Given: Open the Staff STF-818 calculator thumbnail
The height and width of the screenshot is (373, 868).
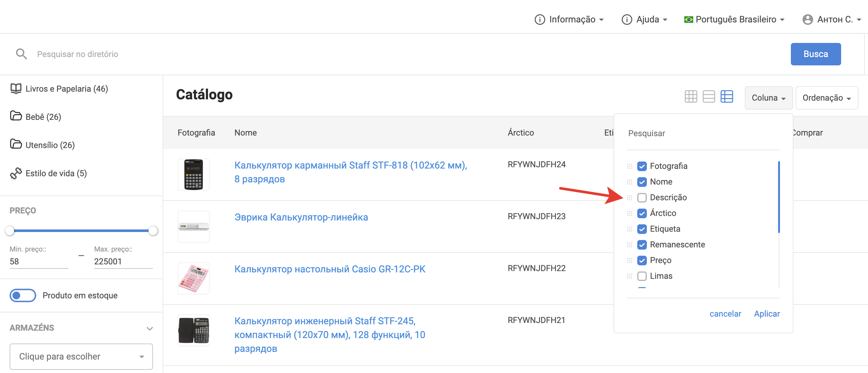Looking at the screenshot, I should click(193, 175).
